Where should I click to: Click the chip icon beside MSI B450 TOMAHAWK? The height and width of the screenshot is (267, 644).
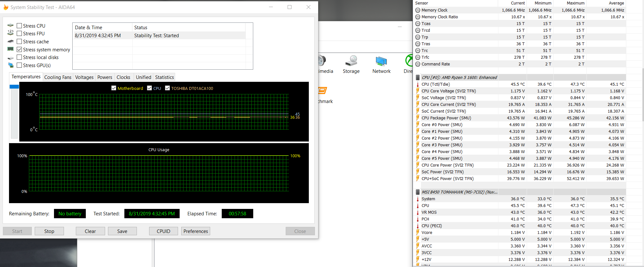(x=417, y=192)
